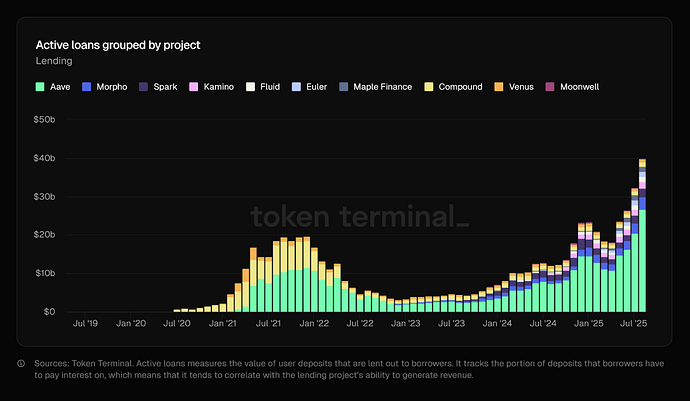Toggle the Maple Finance series label
This screenshot has height=401, width=690.
[x=381, y=87]
